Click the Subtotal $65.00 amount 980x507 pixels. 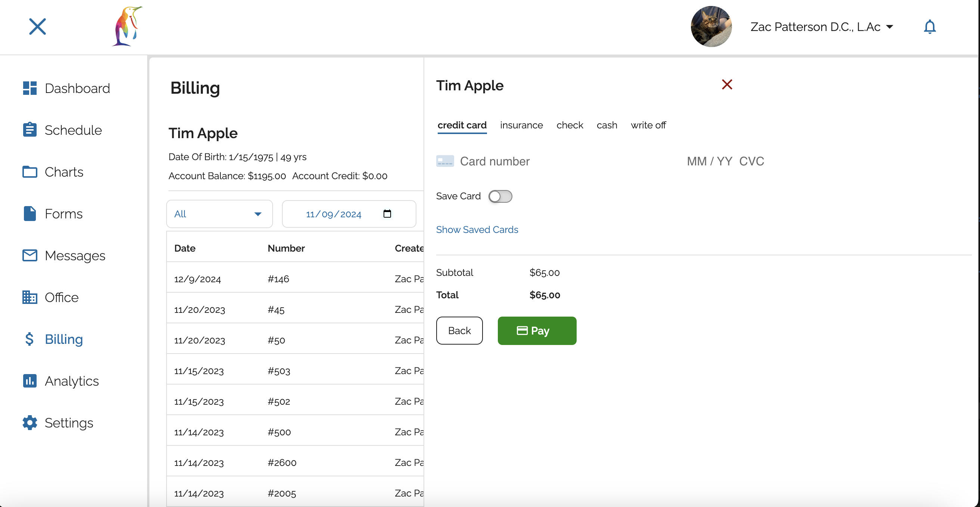(545, 272)
